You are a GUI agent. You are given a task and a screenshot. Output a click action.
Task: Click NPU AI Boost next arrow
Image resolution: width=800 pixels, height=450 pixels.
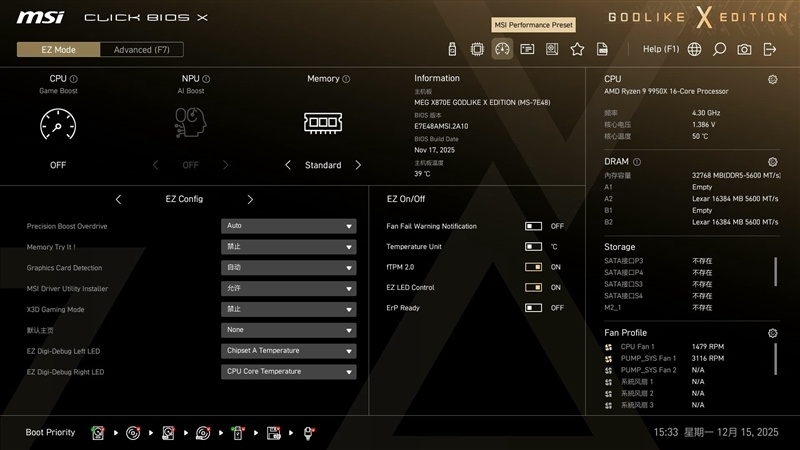(x=226, y=165)
